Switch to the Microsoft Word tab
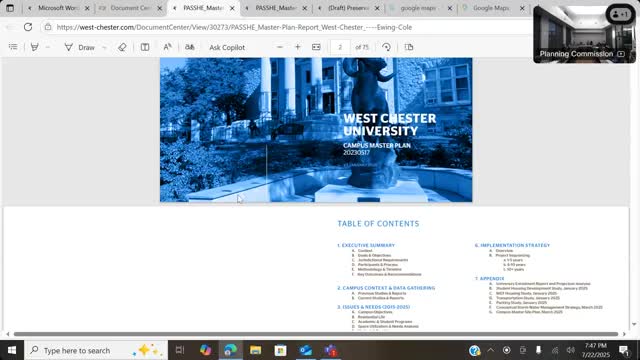640x360 pixels. click(x=58, y=8)
